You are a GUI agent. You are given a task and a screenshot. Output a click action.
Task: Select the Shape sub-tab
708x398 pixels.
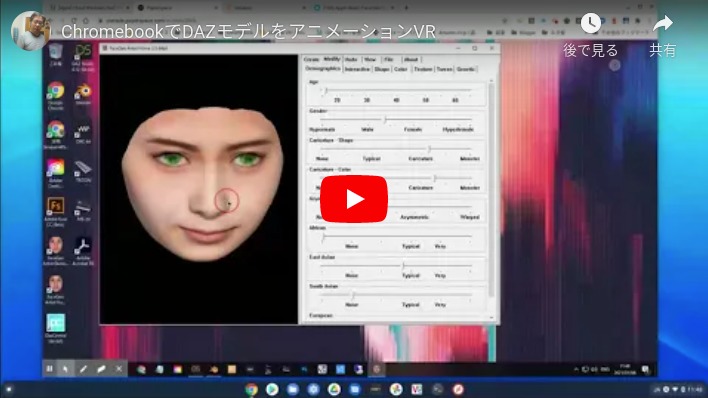point(382,69)
